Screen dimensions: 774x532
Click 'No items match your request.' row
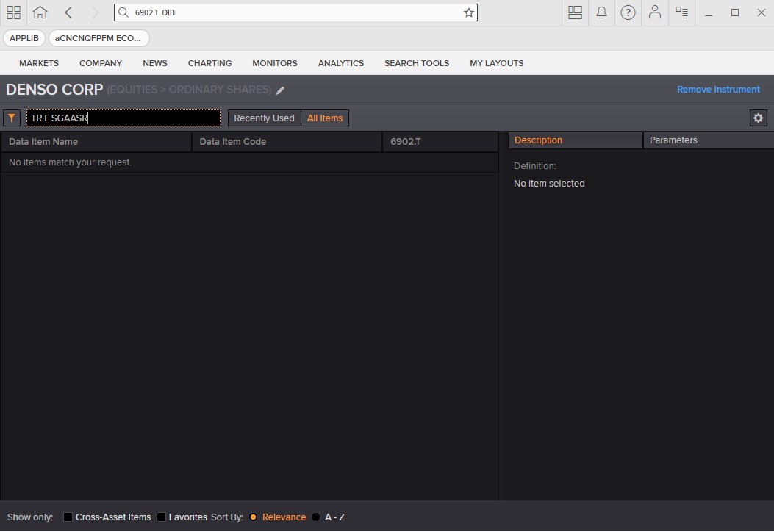click(249, 162)
